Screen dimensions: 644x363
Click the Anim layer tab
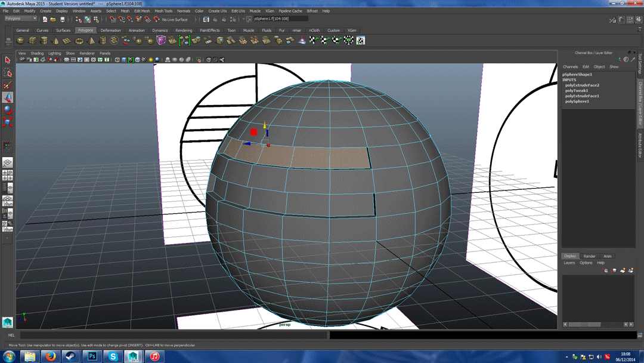[x=608, y=256]
